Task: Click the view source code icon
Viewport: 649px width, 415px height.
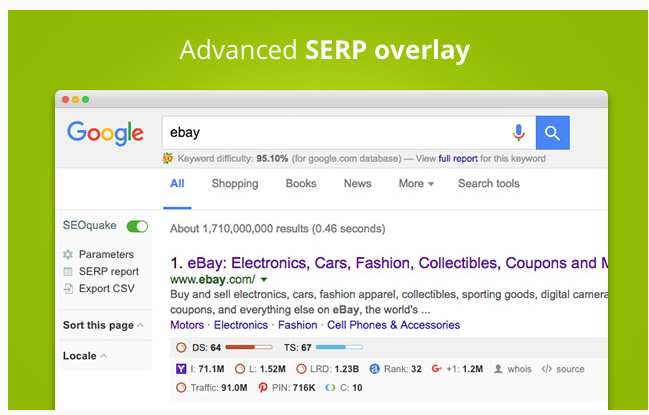Action: pos(547,369)
